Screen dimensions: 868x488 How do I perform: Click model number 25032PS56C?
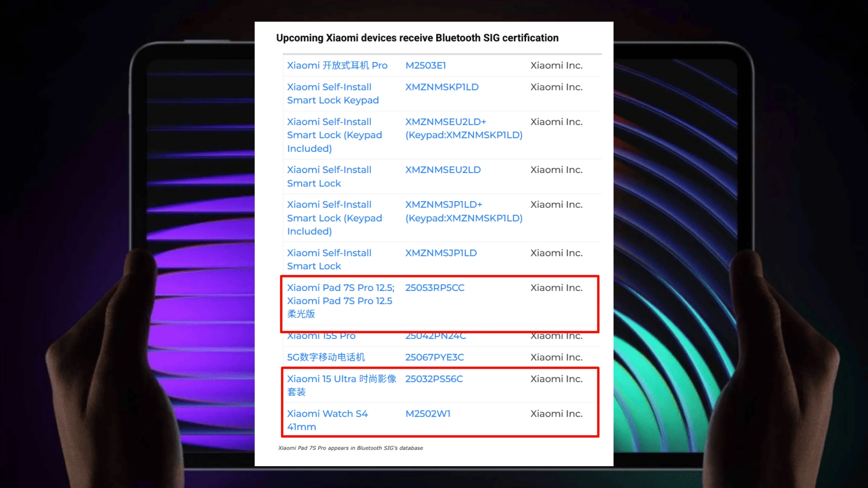pos(434,379)
